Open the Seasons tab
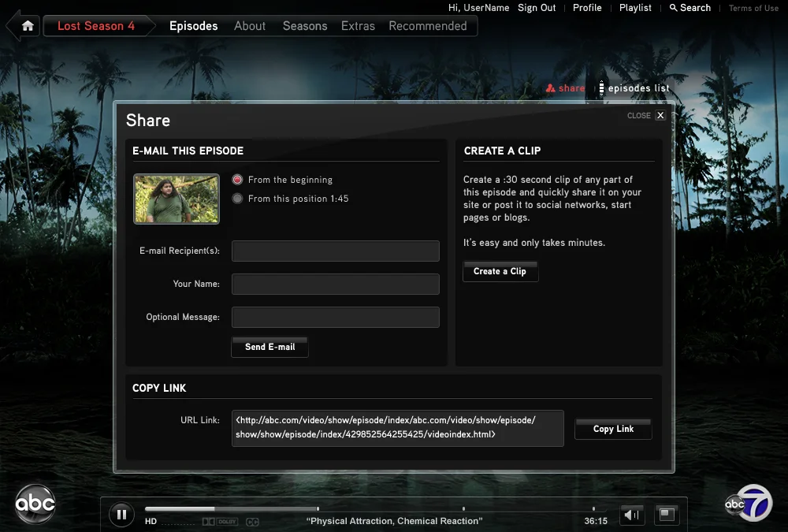 tap(305, 26)
